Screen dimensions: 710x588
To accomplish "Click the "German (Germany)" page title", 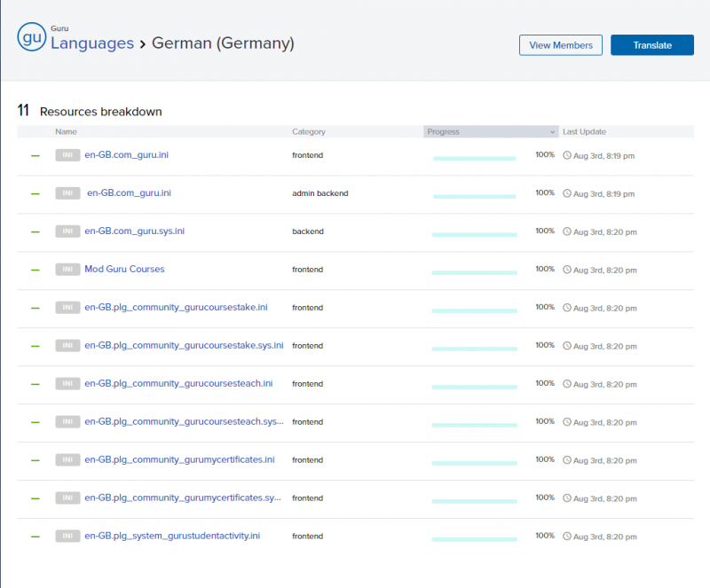I will click(x=223, y=43).
